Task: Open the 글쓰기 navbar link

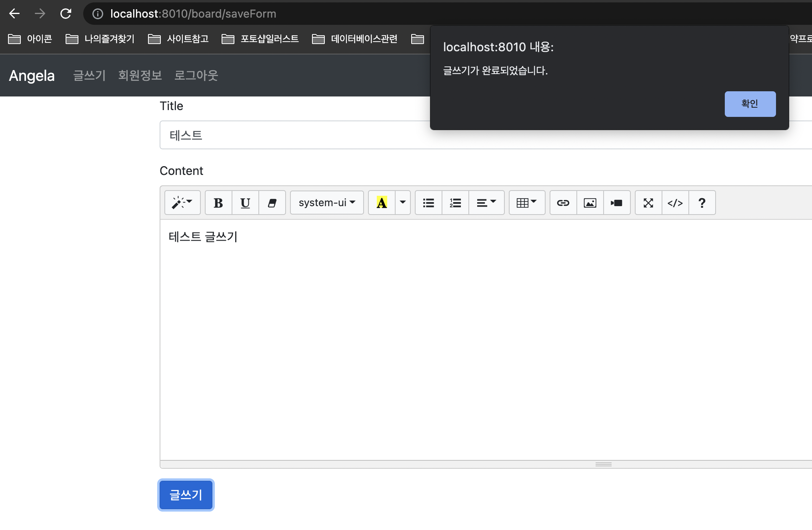Action: (x=90, y=75)
